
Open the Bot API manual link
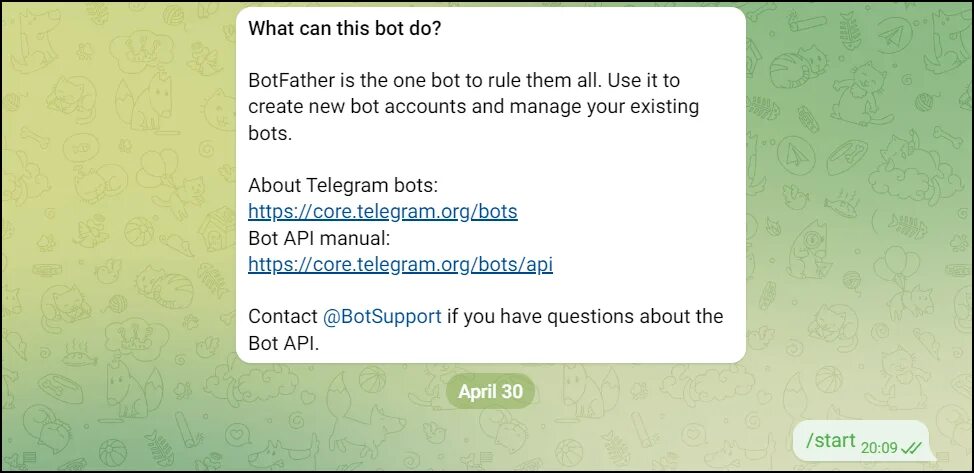(x=400, y=265)
